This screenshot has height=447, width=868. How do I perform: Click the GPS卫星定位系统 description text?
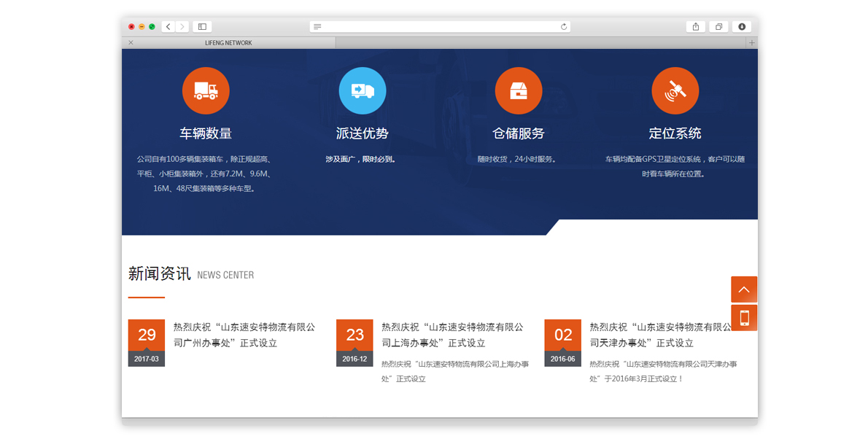pyautogui.click(x=675, y=166)
